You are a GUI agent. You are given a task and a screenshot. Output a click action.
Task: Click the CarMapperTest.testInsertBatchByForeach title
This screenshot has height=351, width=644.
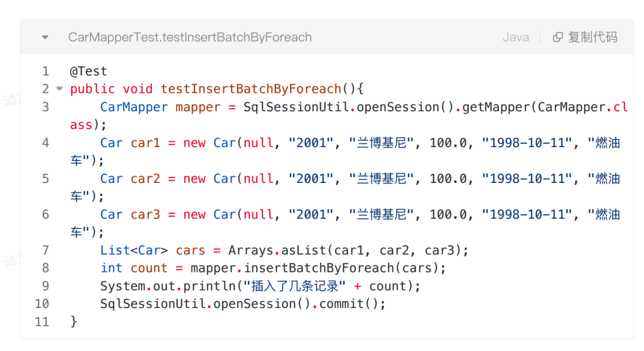point(190,37)
